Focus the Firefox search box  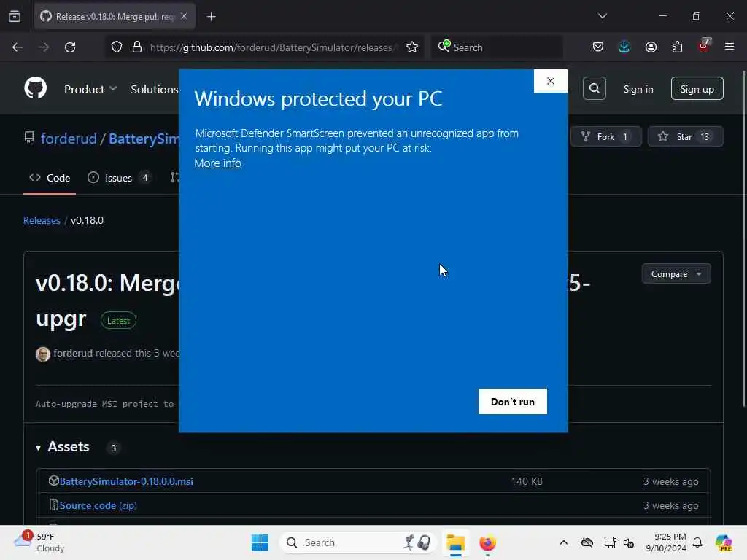498,47
